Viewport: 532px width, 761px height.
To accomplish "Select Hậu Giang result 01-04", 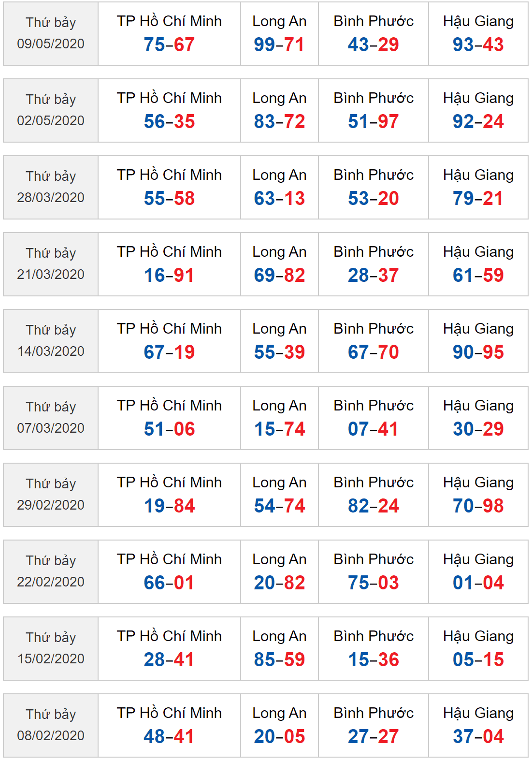I will pyautogui.click(x=478, y=583).
